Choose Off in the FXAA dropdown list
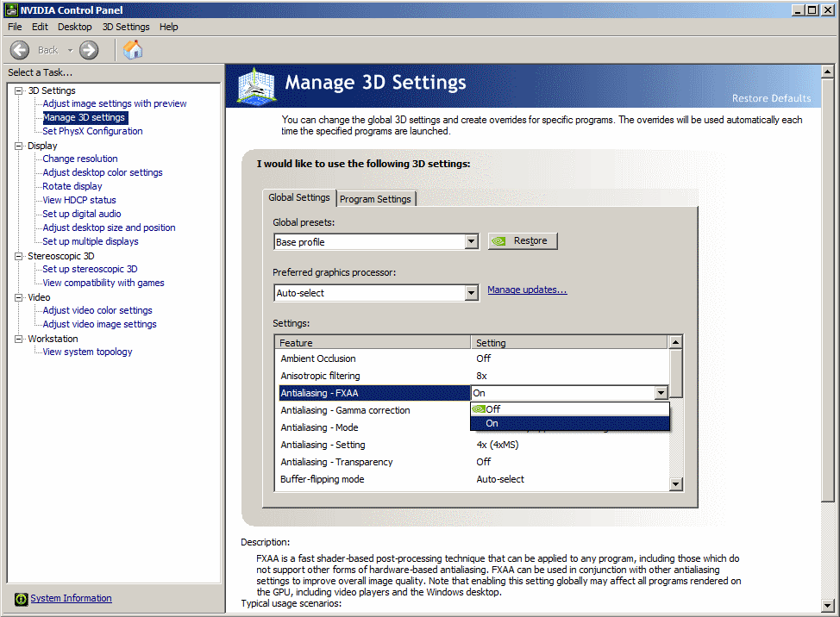Viewport: 840px width, 617px height. (570, 409)
